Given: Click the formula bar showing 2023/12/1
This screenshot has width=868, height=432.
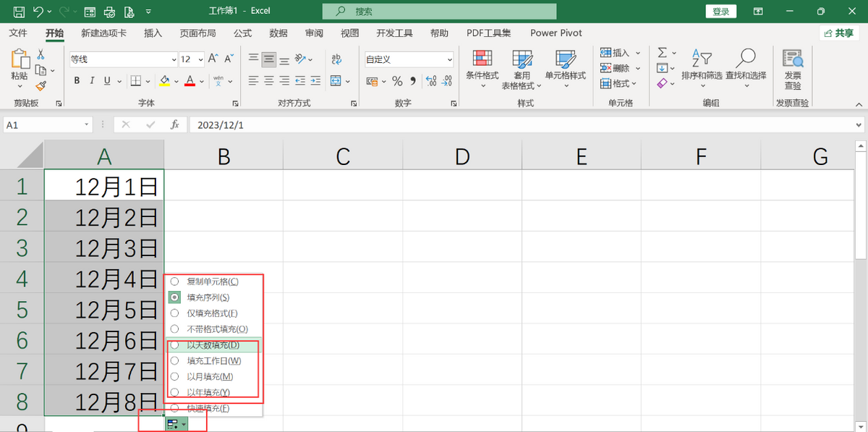Looking at the screenshot, I should pyautogui.click(x=526, y=124).
